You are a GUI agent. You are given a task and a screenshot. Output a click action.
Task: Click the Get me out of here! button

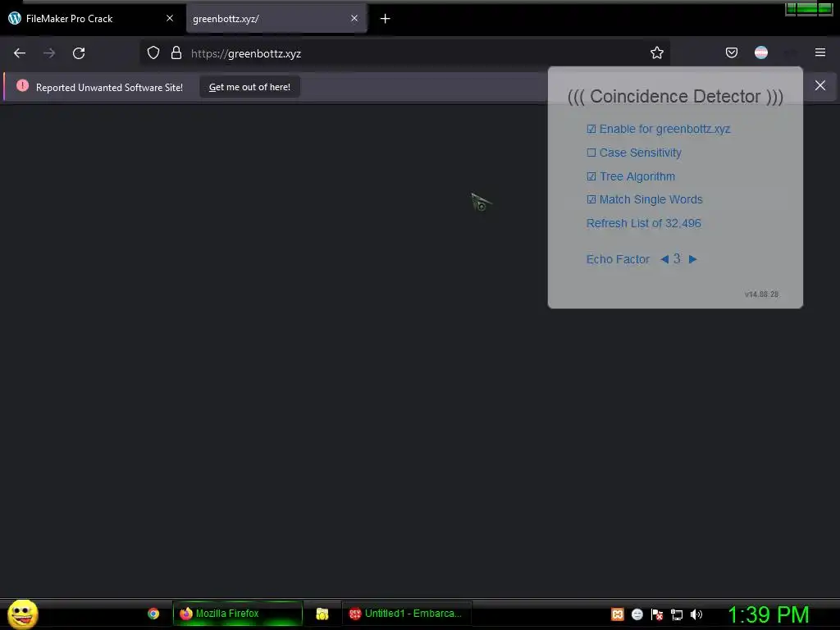(x=249, y=87)
